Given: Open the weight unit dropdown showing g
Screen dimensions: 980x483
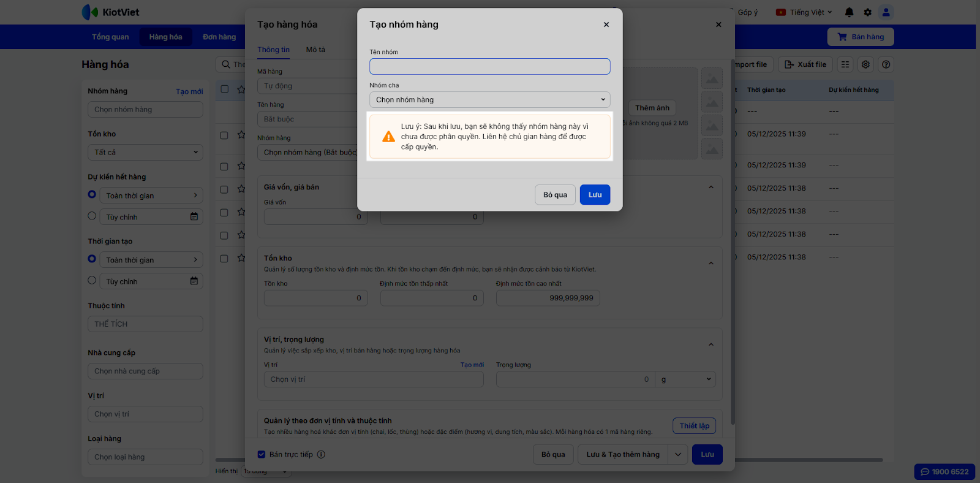Looking at the screenshot, I should pos(685,379).
